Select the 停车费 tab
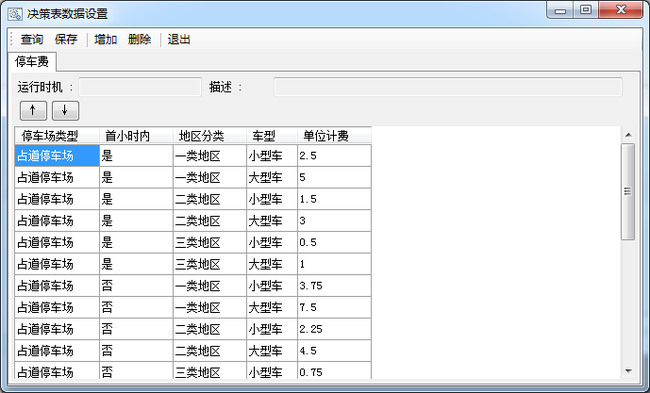Screen dimensions: 650x393 click(x=32, y=62)
